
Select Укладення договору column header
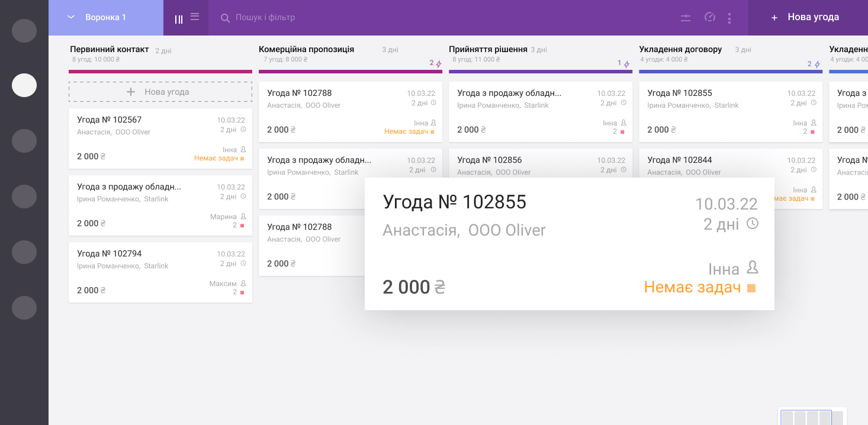680,50
